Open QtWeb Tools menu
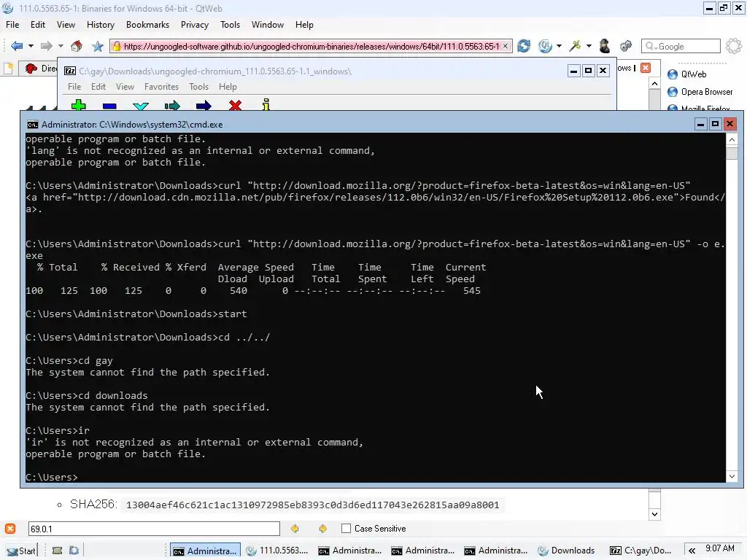 point(230,25)
